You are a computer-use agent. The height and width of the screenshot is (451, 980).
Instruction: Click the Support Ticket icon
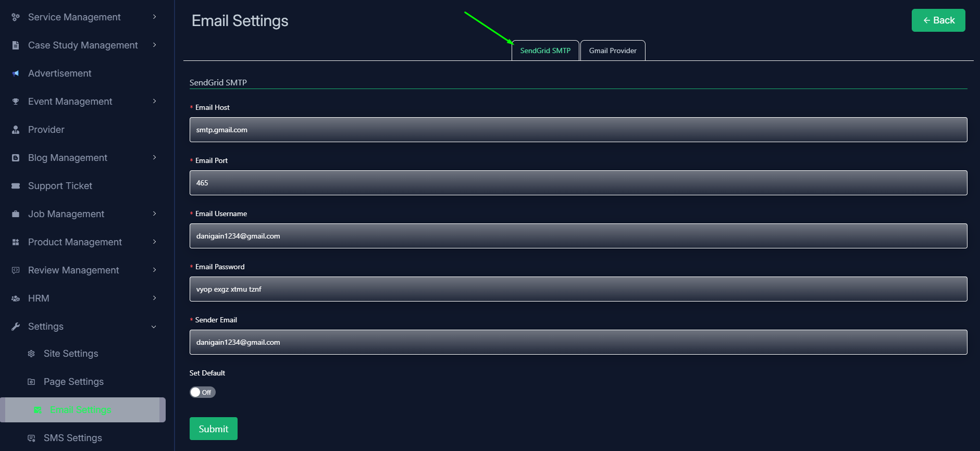pos(16,186)
